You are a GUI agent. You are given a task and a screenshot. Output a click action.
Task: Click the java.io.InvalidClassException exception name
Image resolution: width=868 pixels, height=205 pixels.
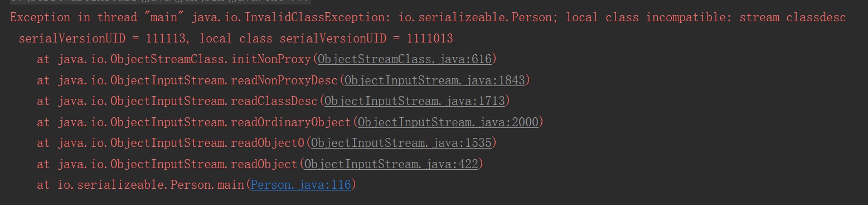290,17
